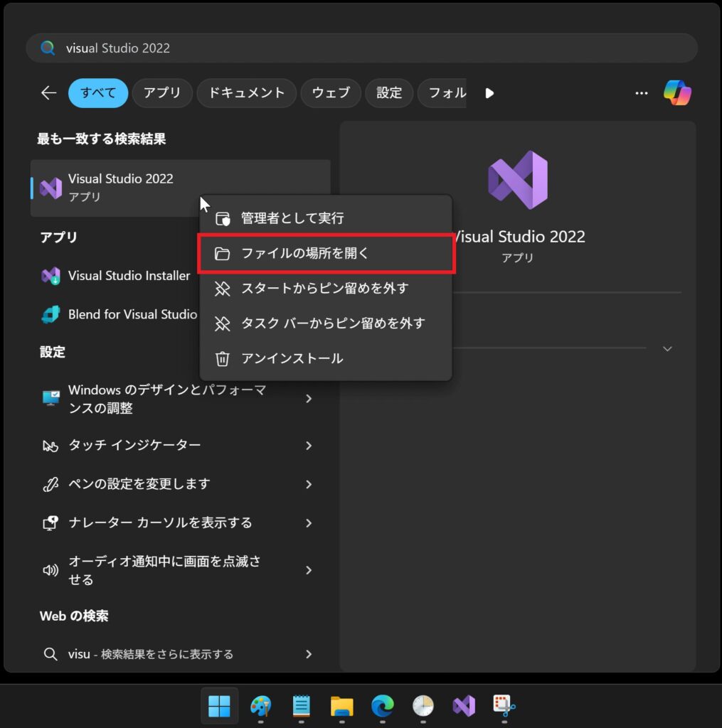Select the ウェブ filter tab

pos(331,93)
